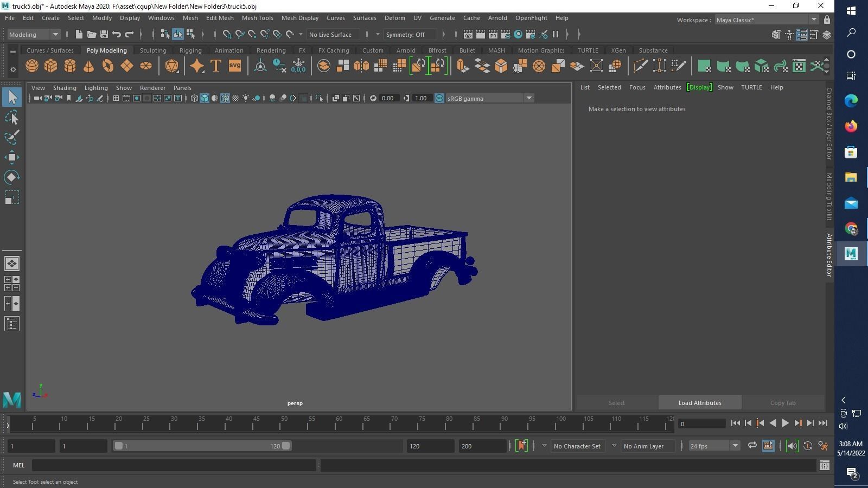This screenshot has width=868, height=488.
Task: Click the polygon cube shelf icon
Action: pos(51,66)
